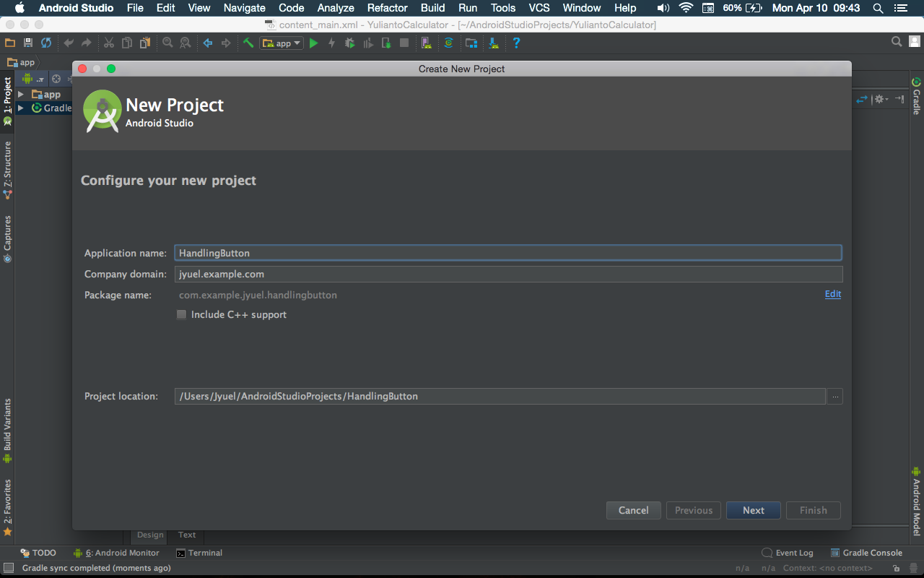This screenshot has width=924, height=578.
Task: Enable the Include C++ support checkbox
Action: pyautogui.click(x=181, y=314)
